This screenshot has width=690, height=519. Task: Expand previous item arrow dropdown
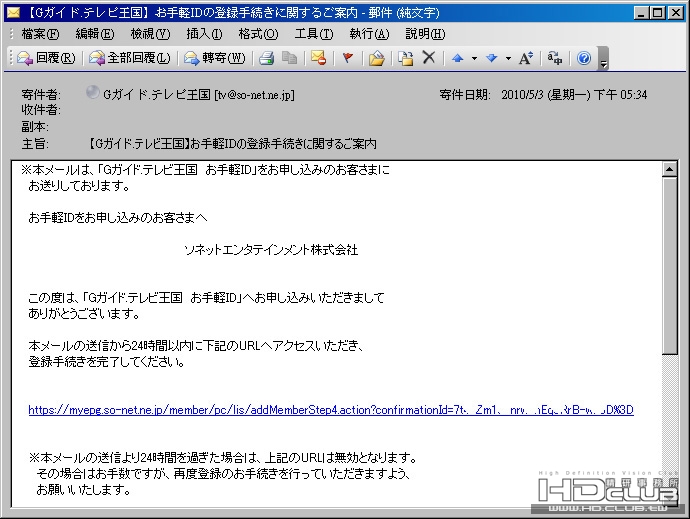coord(474,58)
